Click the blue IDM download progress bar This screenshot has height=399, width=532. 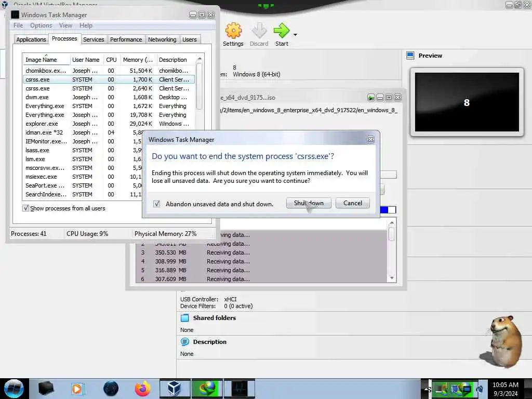pos(388,210)
